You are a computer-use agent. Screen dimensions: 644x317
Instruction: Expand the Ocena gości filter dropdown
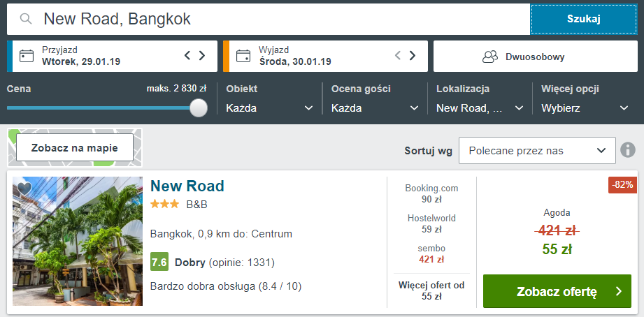[x=375, y=108]
